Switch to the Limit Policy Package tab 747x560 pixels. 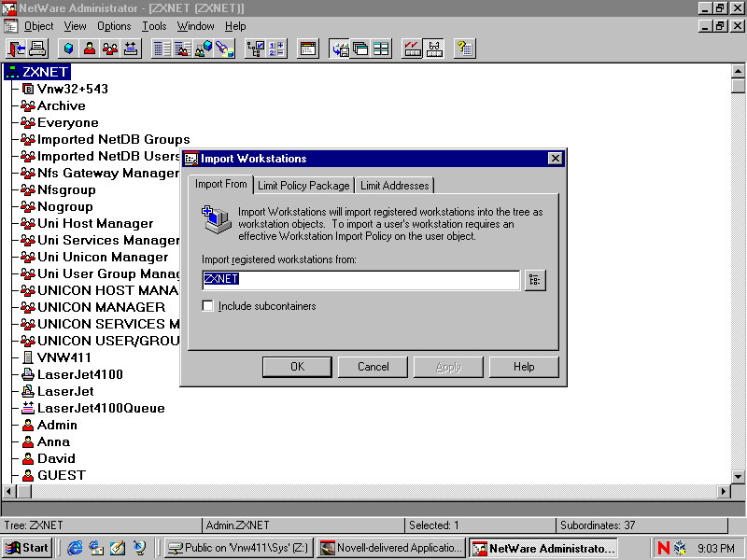point(303,186)
